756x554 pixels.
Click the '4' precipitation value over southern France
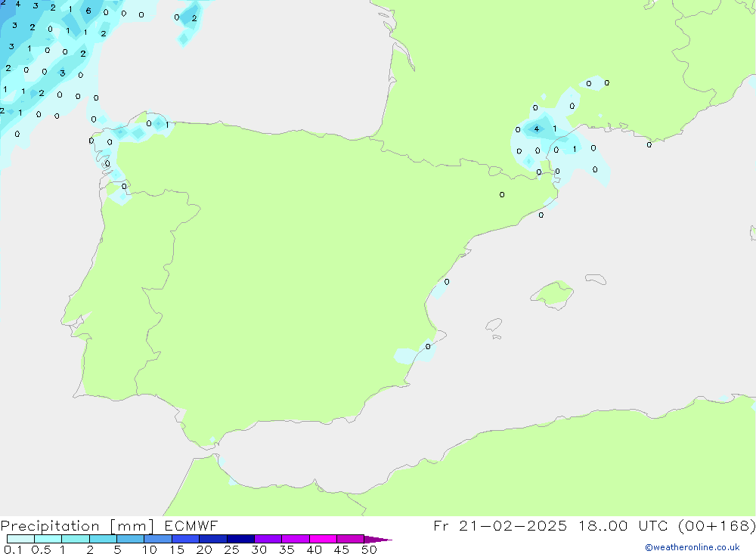point(537,128)
